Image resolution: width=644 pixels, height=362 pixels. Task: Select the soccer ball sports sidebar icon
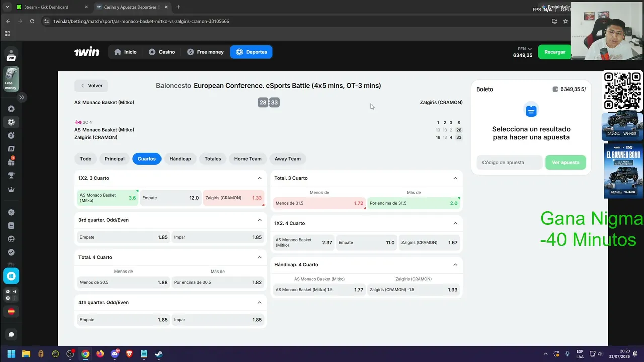(x=11, y=122)
